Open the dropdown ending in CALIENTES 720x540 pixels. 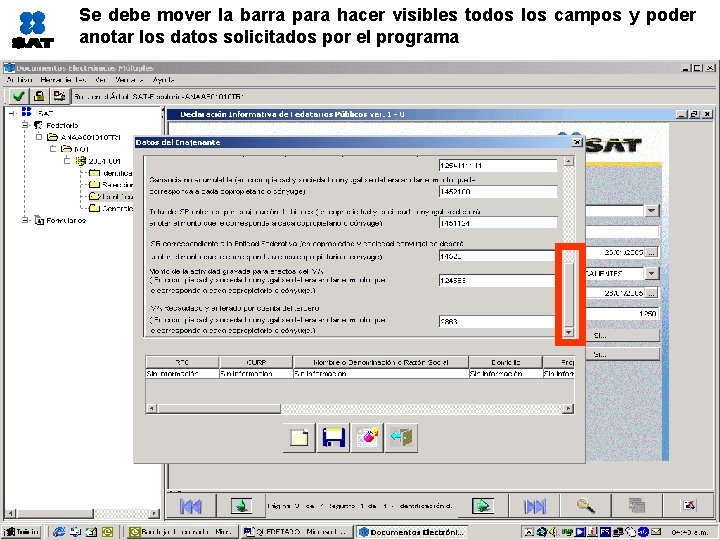coord(652,274)
